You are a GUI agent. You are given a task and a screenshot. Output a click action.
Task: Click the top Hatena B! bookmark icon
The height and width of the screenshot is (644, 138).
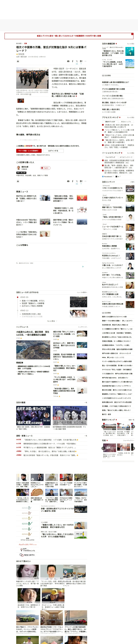[81, 61]
